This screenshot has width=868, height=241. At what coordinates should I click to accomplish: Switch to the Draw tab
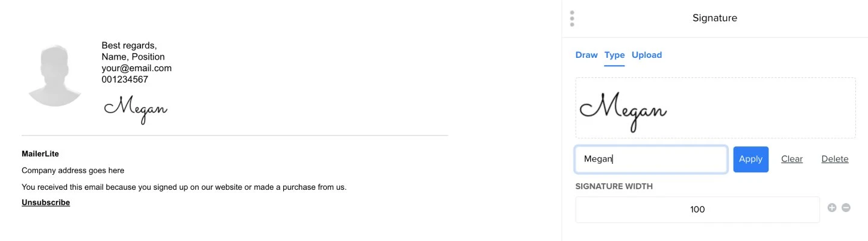[587, 55]
